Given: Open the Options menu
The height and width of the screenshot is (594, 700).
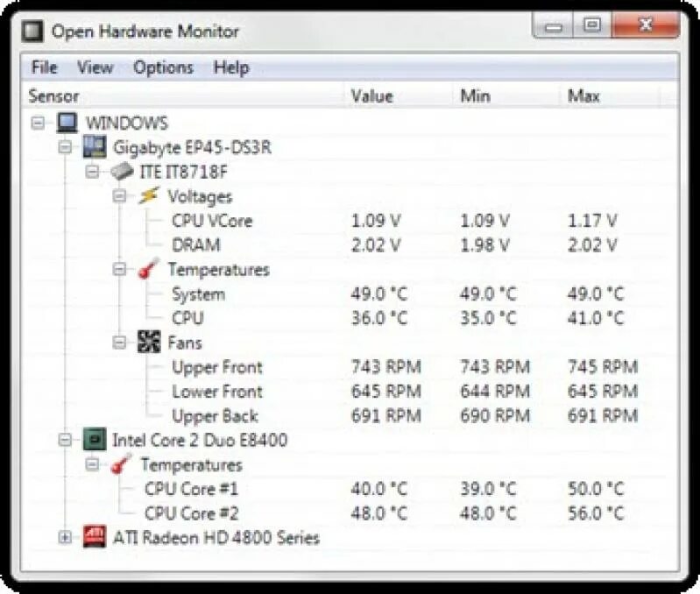Looking at the screenshot, I should point(164,67).
